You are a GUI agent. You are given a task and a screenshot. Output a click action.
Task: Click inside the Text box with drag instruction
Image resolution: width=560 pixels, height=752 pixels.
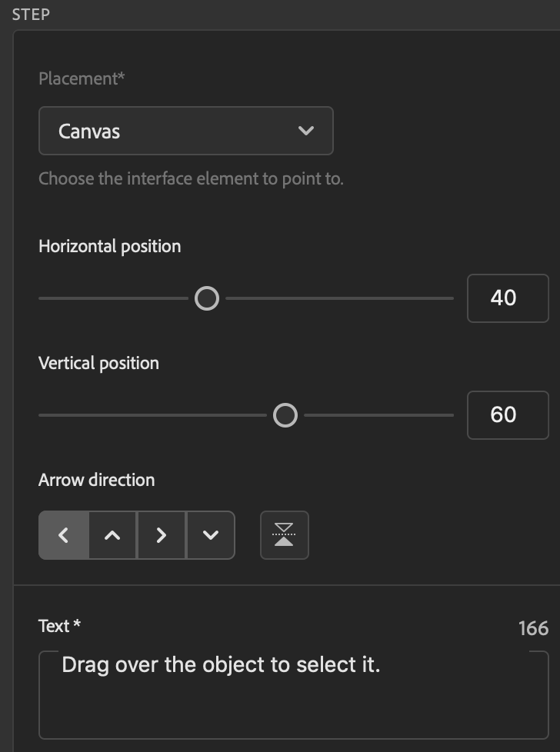click(x=293, y=695)
